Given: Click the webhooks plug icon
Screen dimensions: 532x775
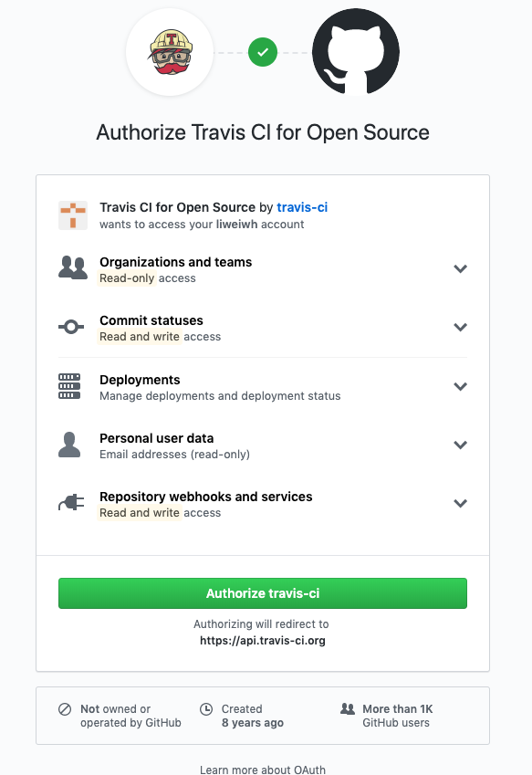Looking at the screenshot, I should [71, 503].
